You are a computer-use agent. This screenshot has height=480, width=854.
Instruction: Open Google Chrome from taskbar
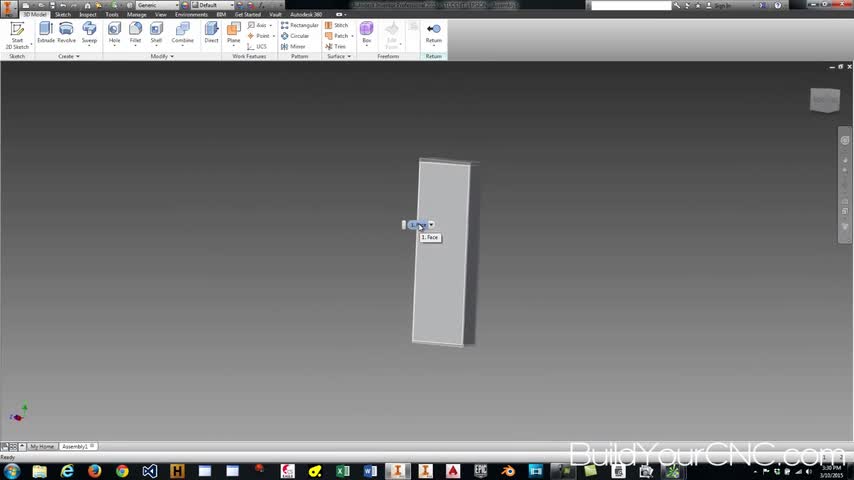click(x=122, y=471)
